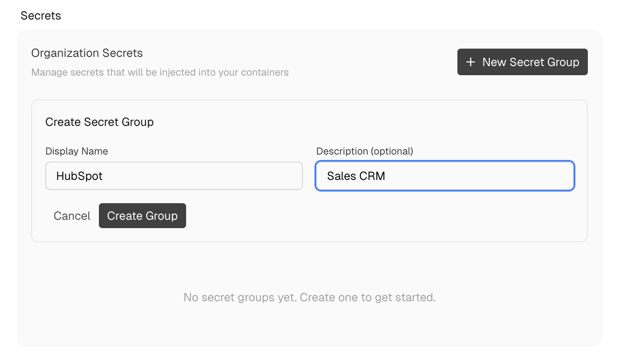Click the Display Name field label
619x364 pixels.
point(76,151)
